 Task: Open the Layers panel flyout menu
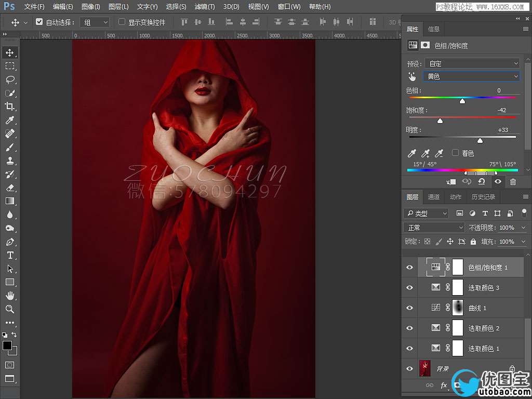[x=526, y=197]
